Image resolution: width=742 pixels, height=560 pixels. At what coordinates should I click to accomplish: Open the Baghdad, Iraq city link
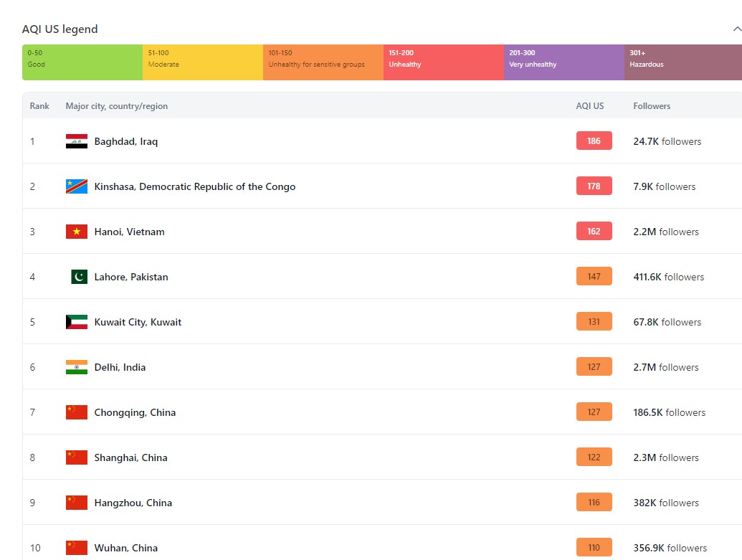coord(126,141)
